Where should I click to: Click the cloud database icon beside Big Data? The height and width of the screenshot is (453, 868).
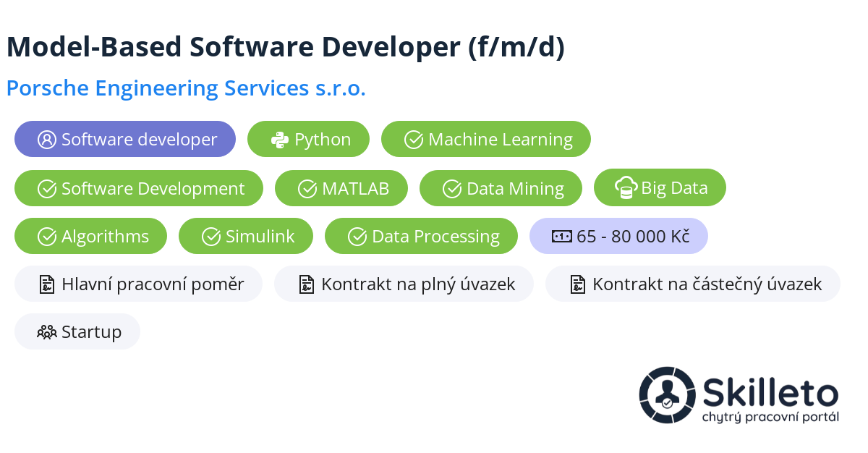coord(626,188)
